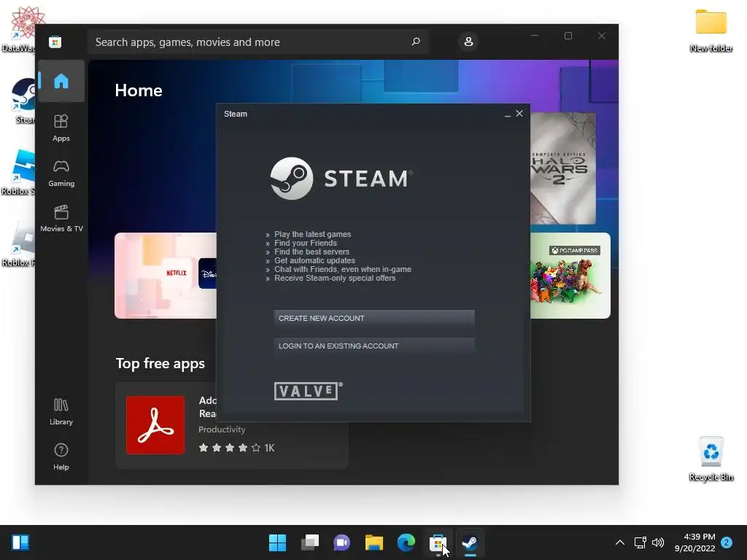Click the Microsoft Store search field
Screen dimensions: 747x560
coord(258,42)
